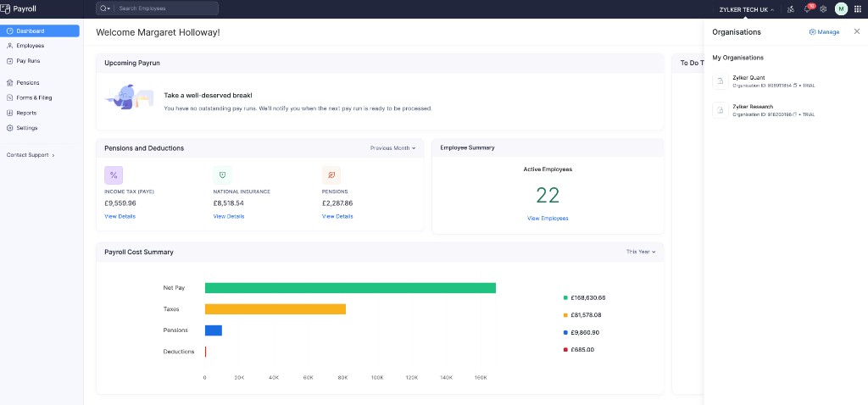Focus the Search Employees field
The width and height of the screenshot is (868, 405).
166,8
